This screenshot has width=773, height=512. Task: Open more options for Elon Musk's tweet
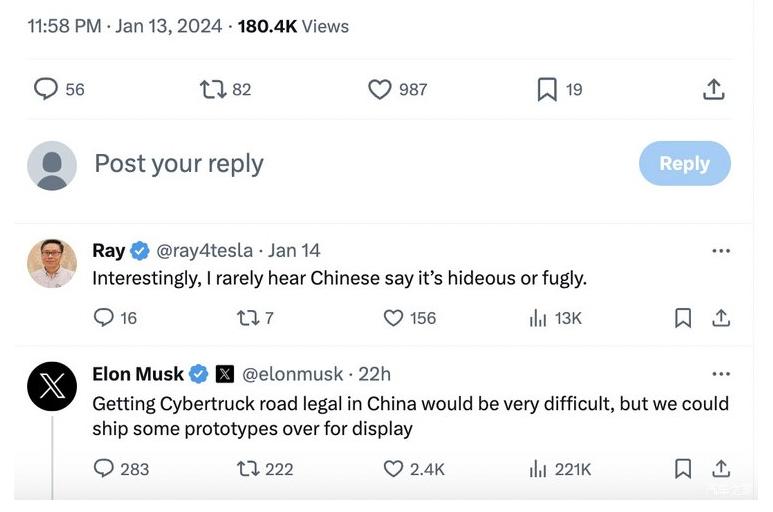point(720,374)
